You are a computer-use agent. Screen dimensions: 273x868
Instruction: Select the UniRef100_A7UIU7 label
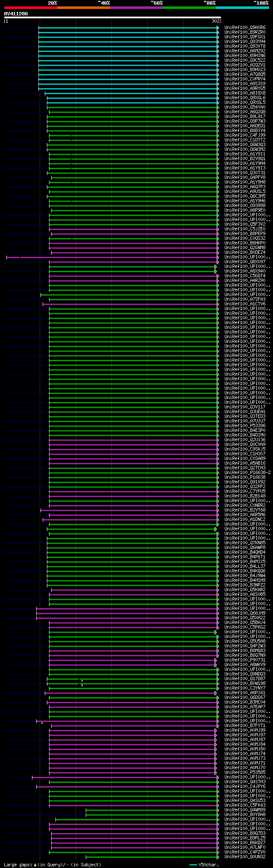(x=245, y=421)
